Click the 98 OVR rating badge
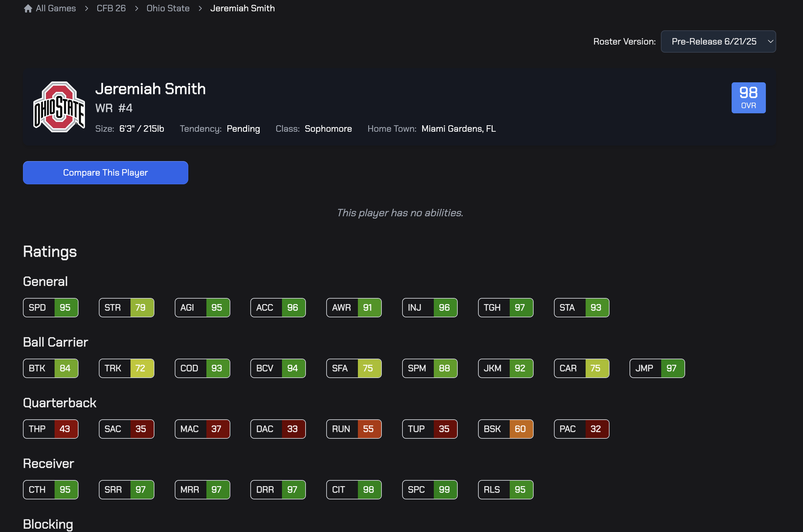The width and height of the screenshot is (803, 532). point(748,98)
